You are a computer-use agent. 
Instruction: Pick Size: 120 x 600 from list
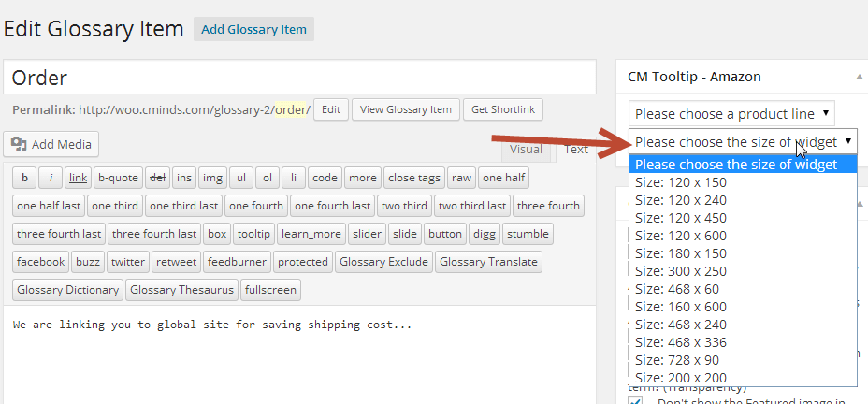[x=680, y=236]
